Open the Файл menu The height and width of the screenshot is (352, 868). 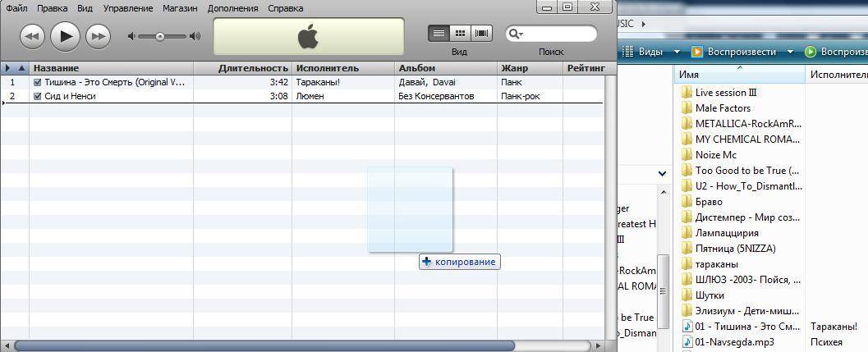click(x=16, y=8)
